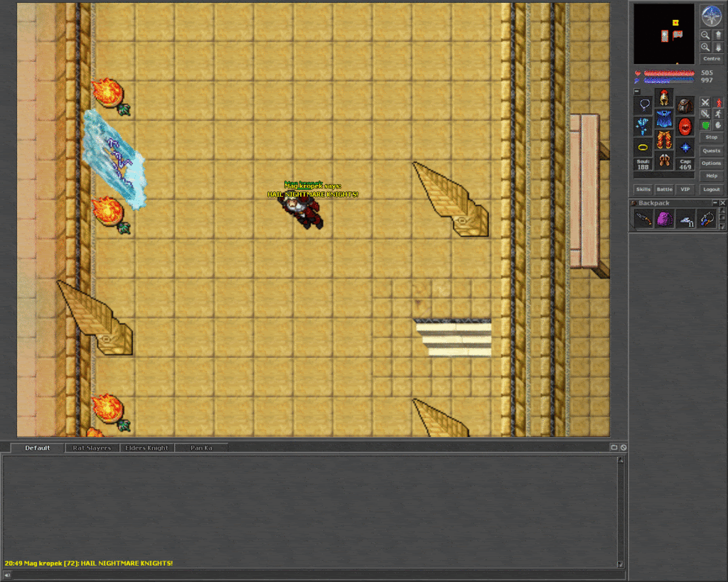This screenshot has width=728, height=582.
Task: Select the rope tool item in Backpack
Action: click(707, 219)
